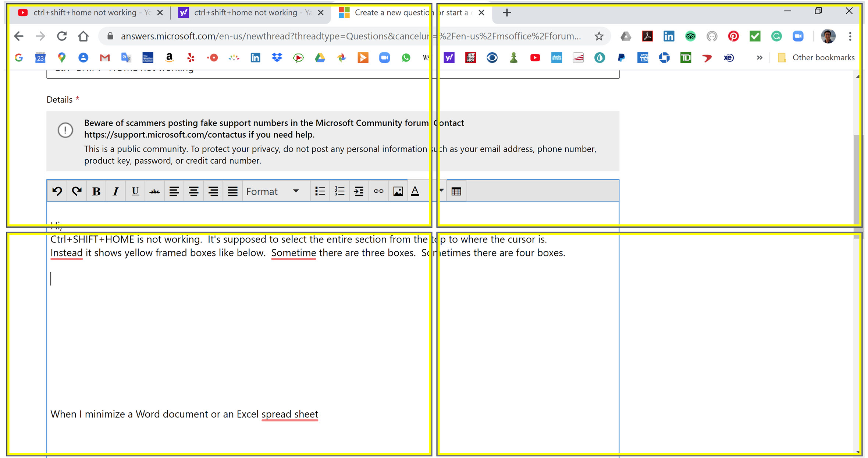Open the Other bookmarks folder
Image resolution: width=868 pixels, height=458 pixels.
point(817,58)
